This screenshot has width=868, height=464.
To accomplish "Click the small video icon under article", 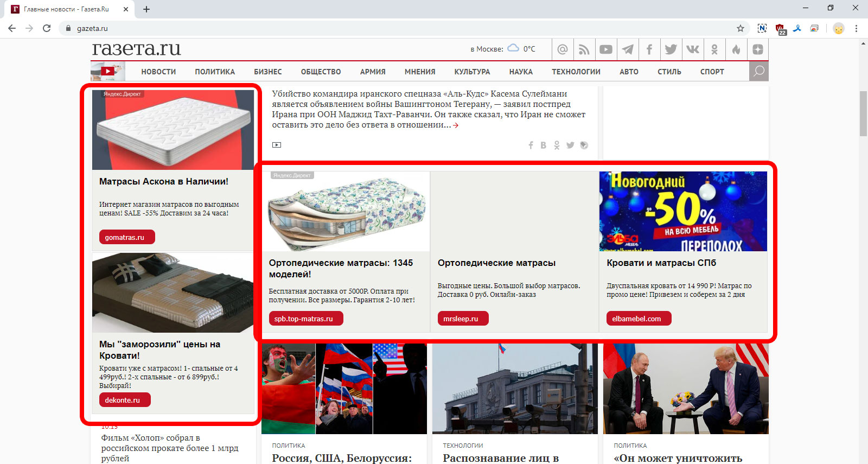I will pos(277,145).
